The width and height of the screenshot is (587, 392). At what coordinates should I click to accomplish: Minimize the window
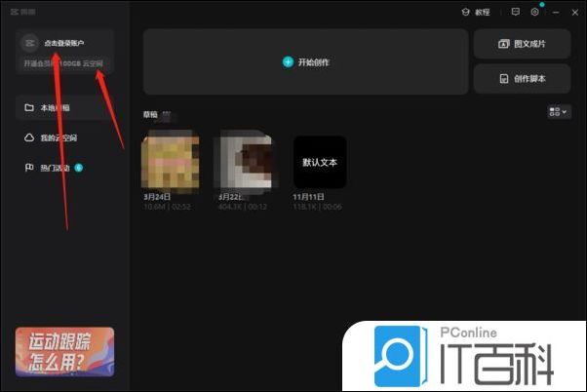coord(556,13)
